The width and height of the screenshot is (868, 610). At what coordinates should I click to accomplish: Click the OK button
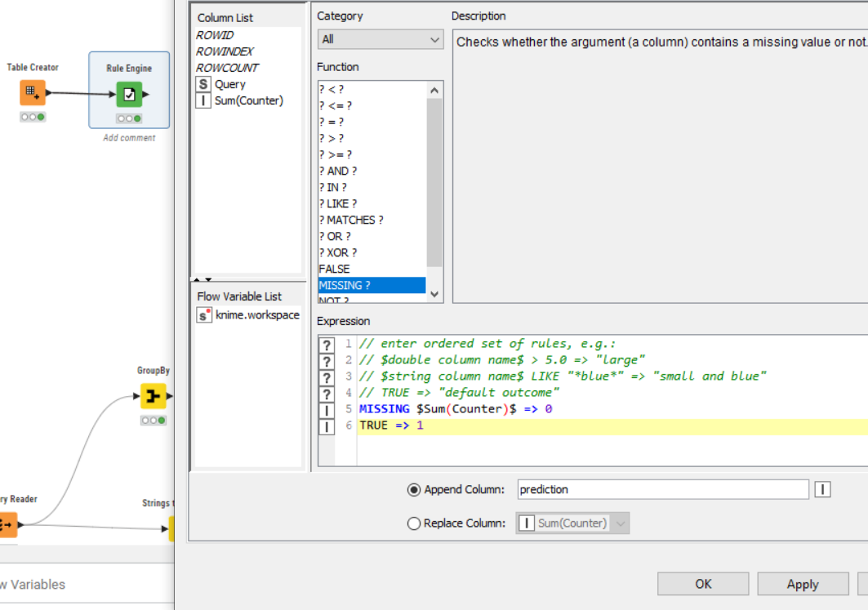pos(703,584)
